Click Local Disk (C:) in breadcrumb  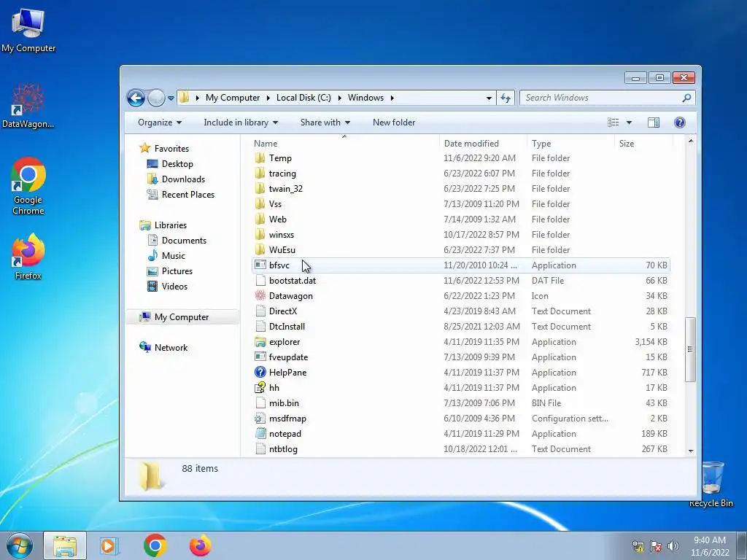click(x=303, y=98)
